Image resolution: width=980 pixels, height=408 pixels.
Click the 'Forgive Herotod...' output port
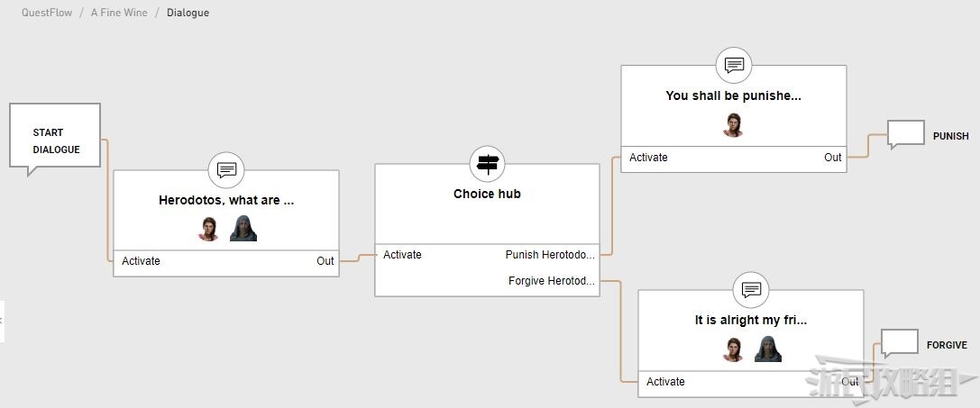point(552,280)
